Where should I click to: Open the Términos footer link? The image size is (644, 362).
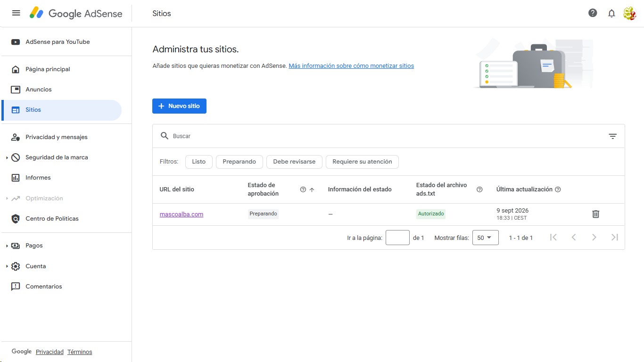80,352
